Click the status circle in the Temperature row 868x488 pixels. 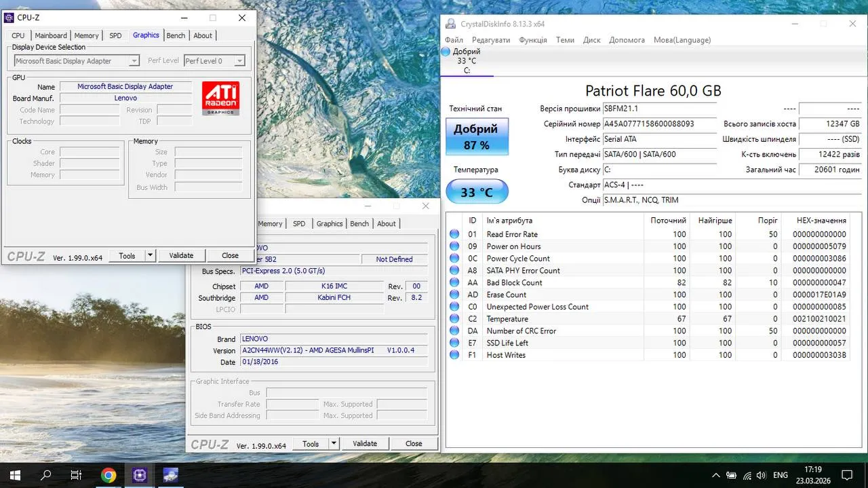click(x=454, y=319)
